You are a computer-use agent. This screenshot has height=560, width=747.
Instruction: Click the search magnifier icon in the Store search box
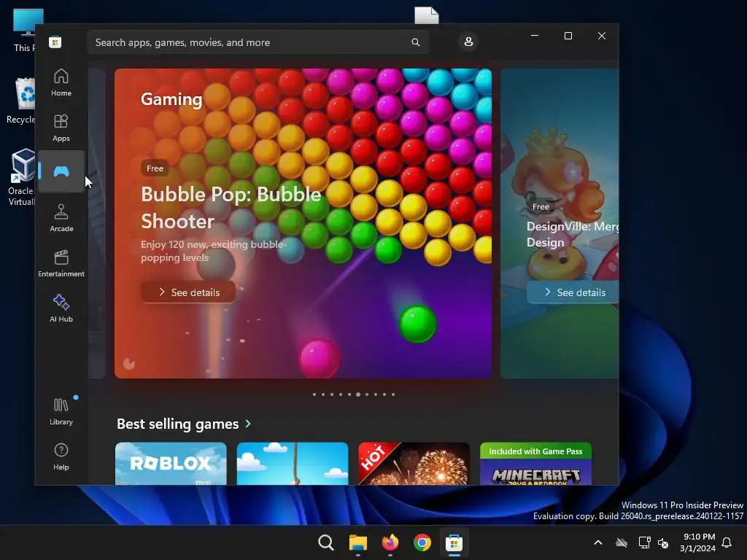pyautogui.click(x=415, y=42)
